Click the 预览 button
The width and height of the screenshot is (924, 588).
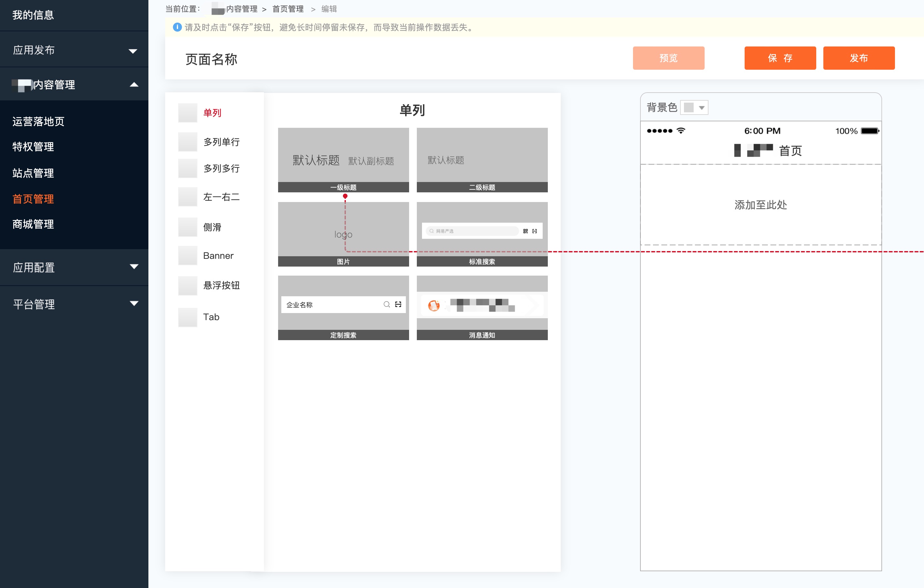click(x=668, y=58)
